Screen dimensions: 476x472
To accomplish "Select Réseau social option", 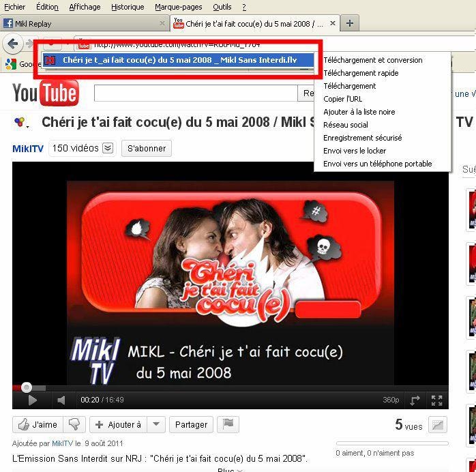I will (x=346, y=125).
